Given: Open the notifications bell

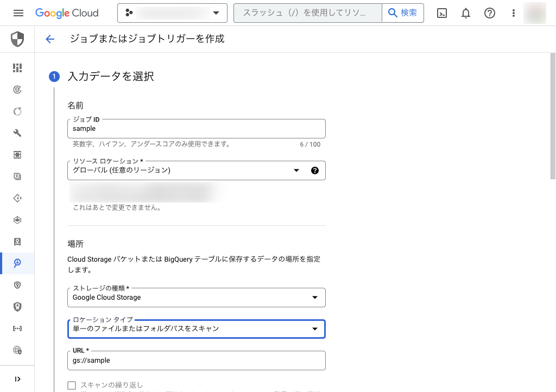Looking at the screenshot, I should pyautogui.click(x=465, y=13).
